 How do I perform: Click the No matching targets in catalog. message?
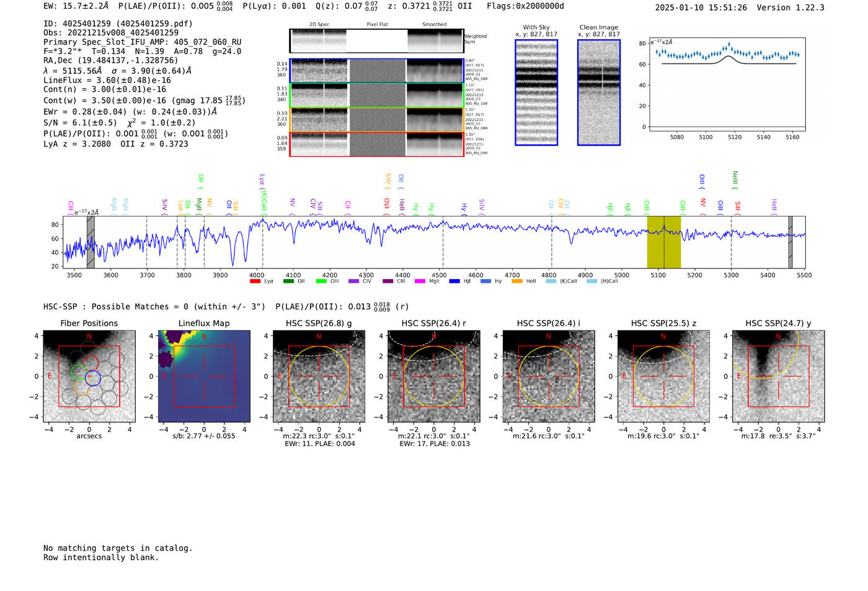coord(118,548)
